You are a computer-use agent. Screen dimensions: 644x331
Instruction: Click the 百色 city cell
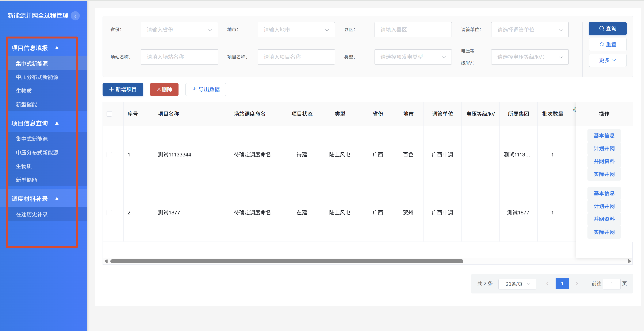pyautogui.click(x=408, y=155)
